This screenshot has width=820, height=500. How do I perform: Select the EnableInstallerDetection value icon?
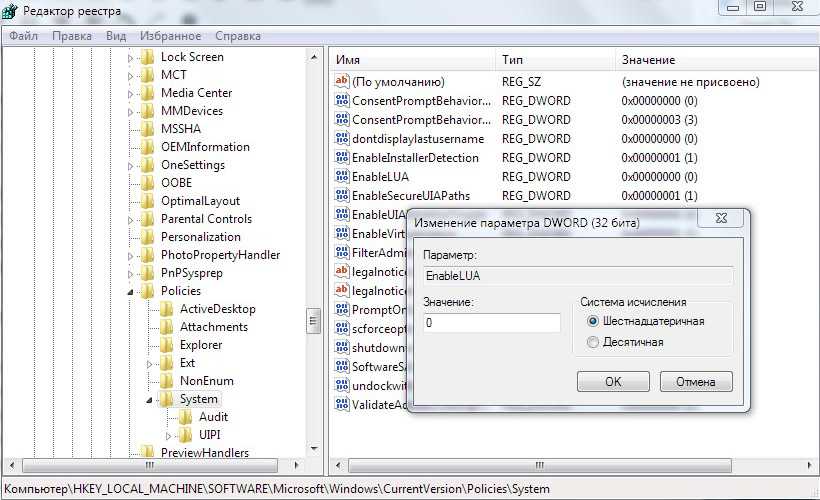coord(341,158)
